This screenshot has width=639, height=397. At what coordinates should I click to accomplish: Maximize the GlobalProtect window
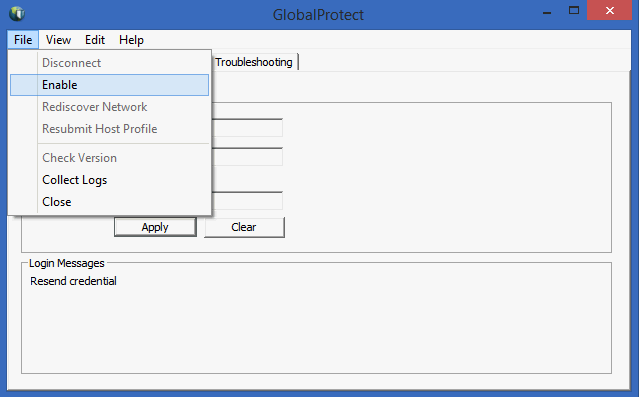574,11
